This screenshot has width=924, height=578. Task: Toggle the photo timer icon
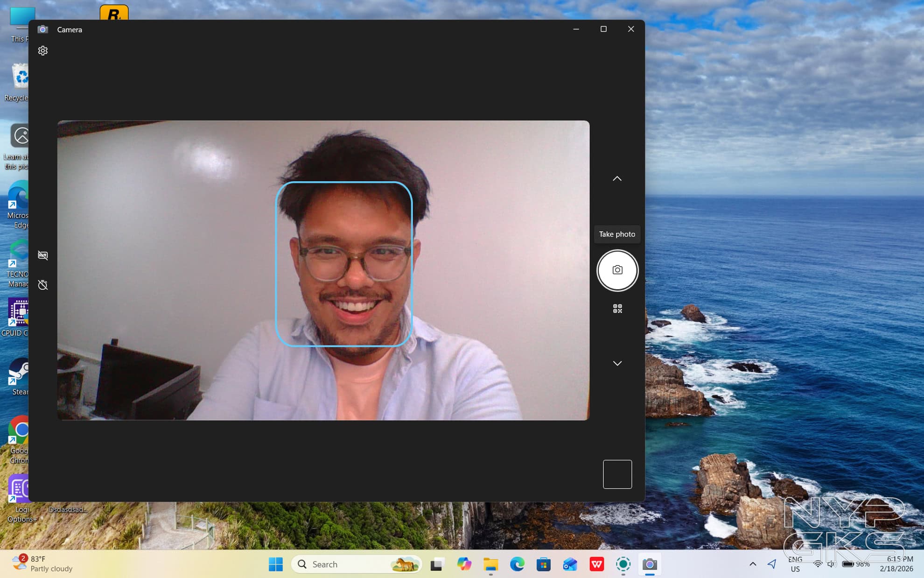[x=42, y=285]
